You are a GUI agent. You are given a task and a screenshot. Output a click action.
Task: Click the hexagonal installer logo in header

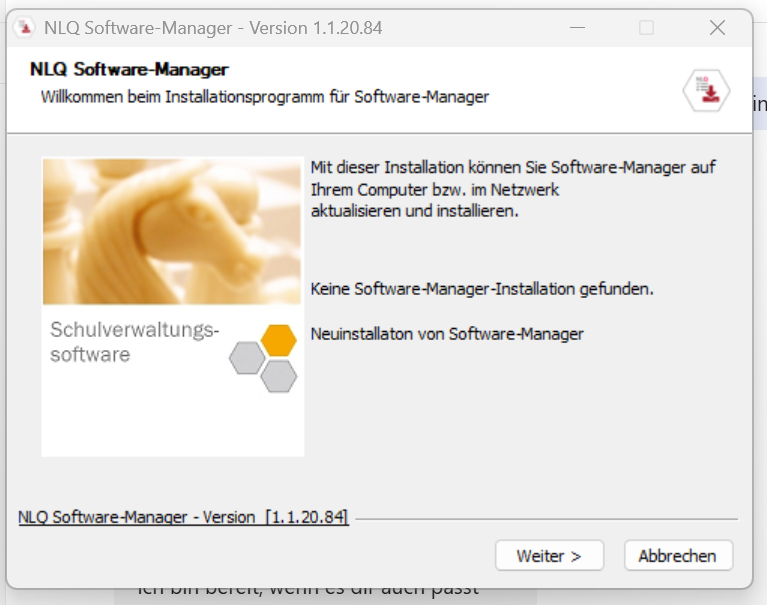[706, 90]
